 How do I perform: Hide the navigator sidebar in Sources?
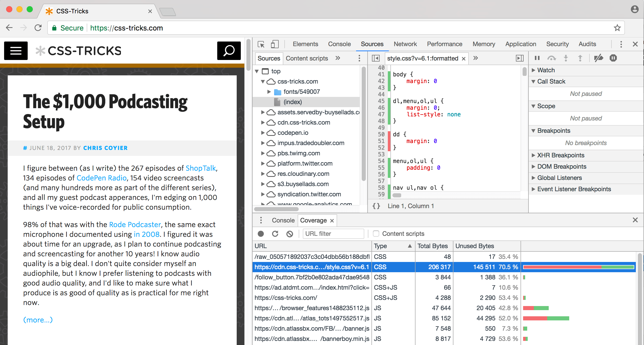(376, 58)
